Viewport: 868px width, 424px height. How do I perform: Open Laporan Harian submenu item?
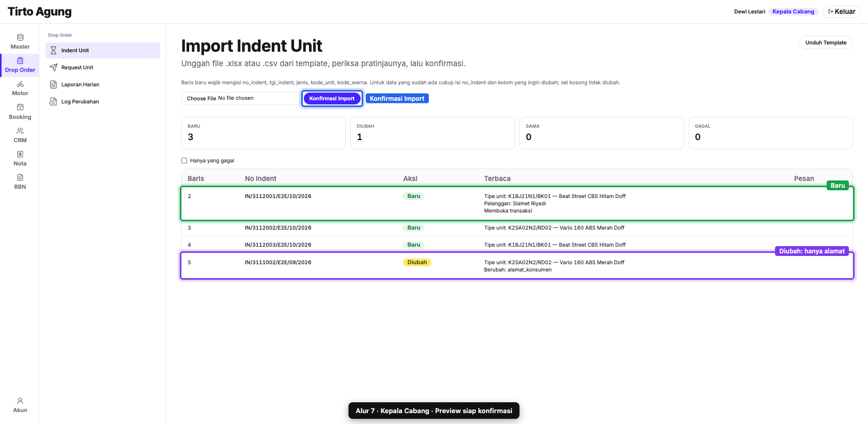pyautogui.click(x=103, y=84)
